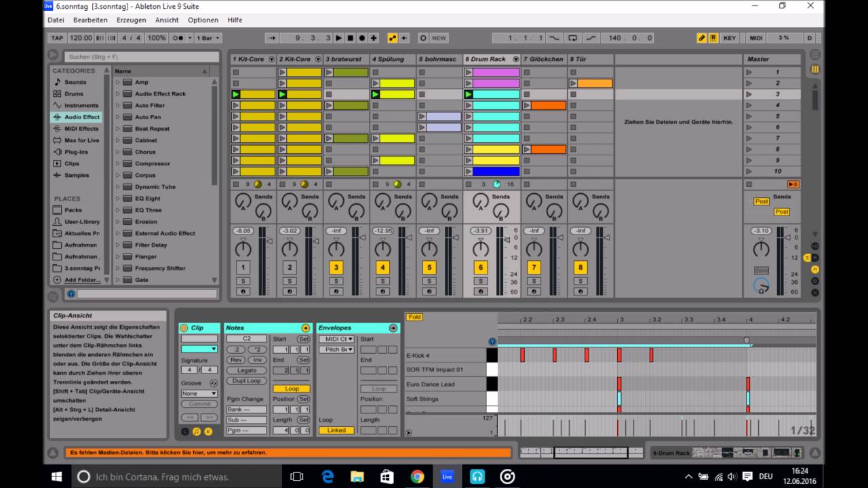Select Samples category in browser
Image resolution: width=868 pixels, height=488 pixels.
(76, 176)
